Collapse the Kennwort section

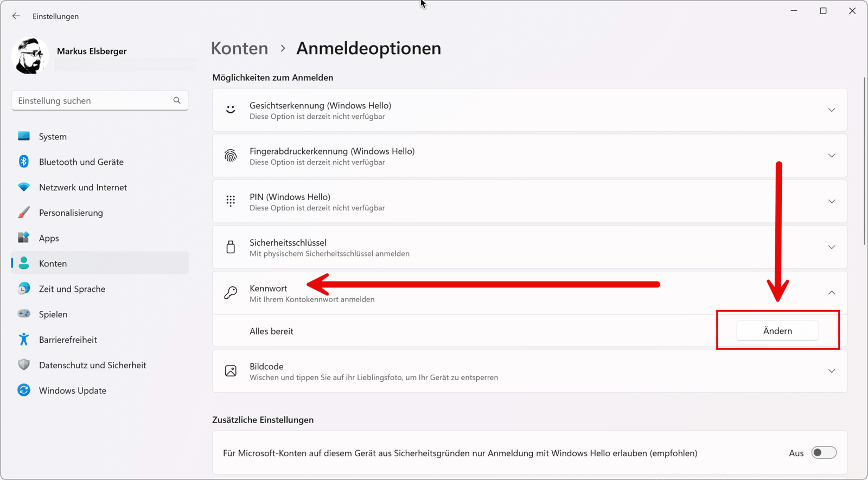831,292
